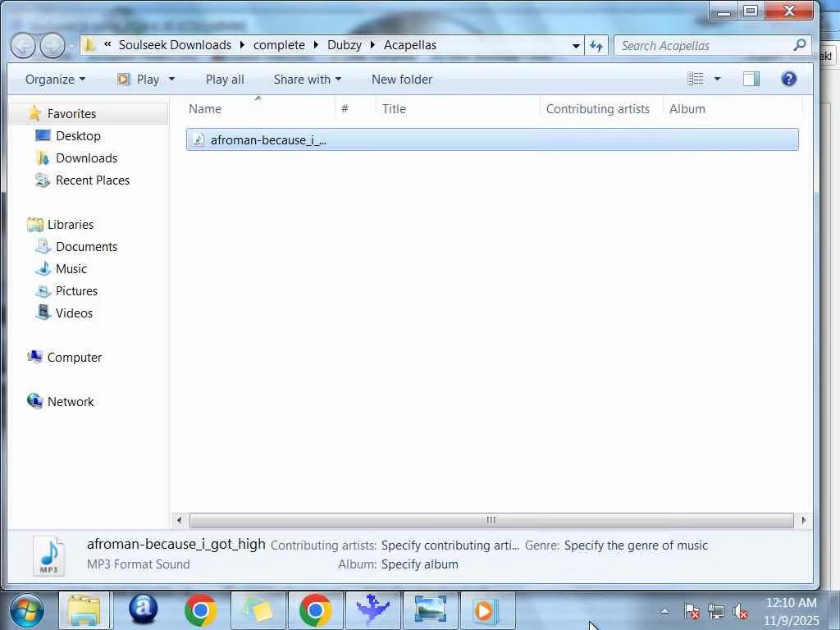Click the muted volume tray icon

click(x=741, y=611)
